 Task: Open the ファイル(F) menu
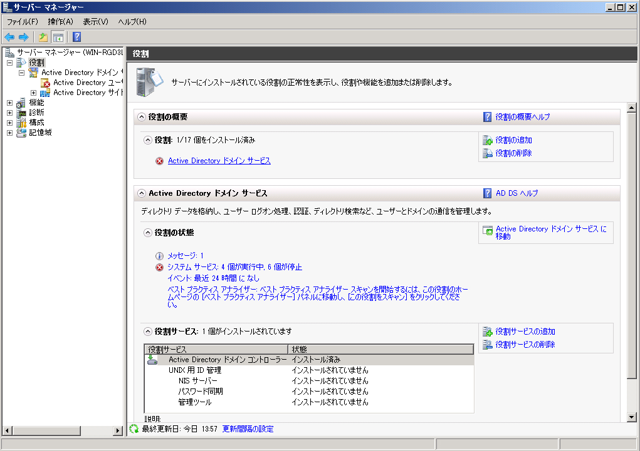pyautogui.click(x=22, y=22)
